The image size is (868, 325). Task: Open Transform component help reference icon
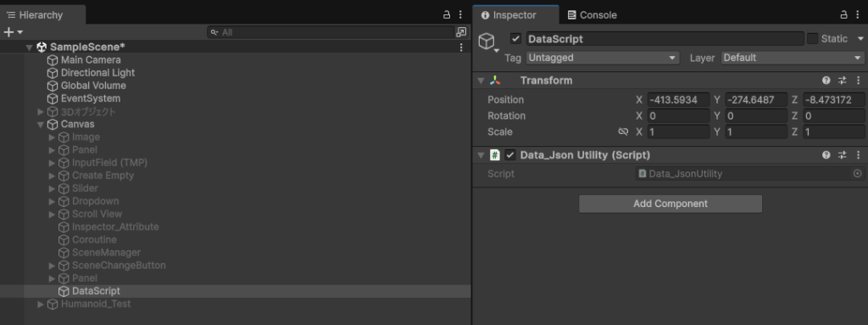coord(826,81)
